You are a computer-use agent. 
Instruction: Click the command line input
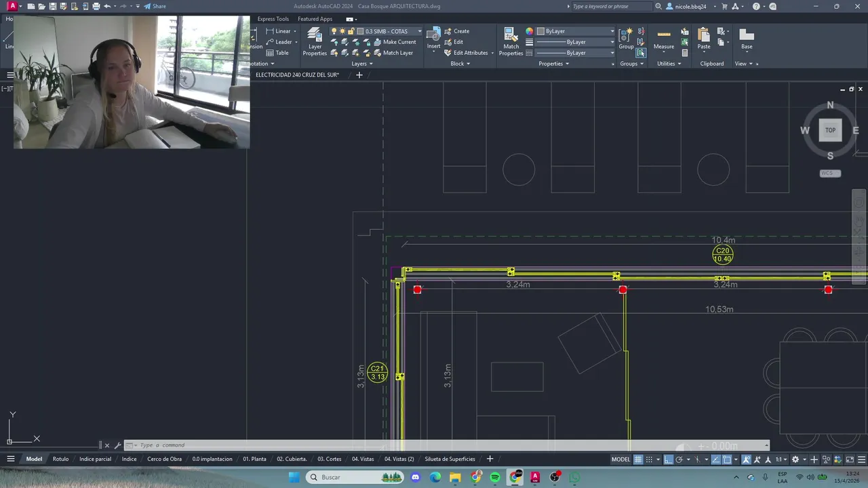[448, 445]
